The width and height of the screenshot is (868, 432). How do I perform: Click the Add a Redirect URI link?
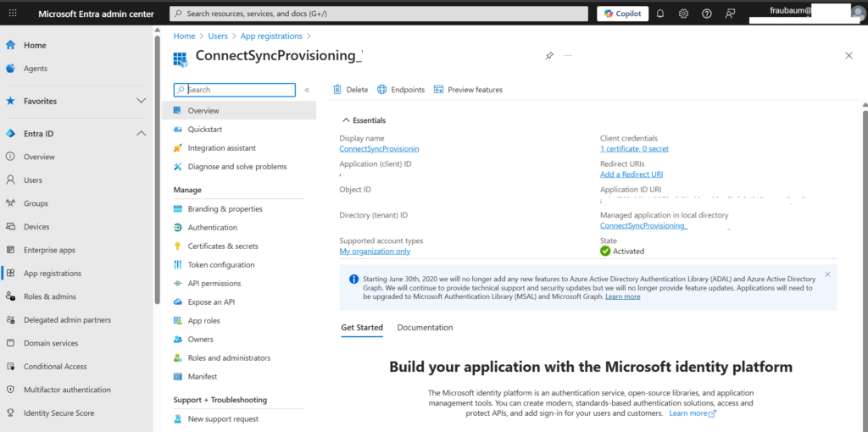tap(632, 174)
